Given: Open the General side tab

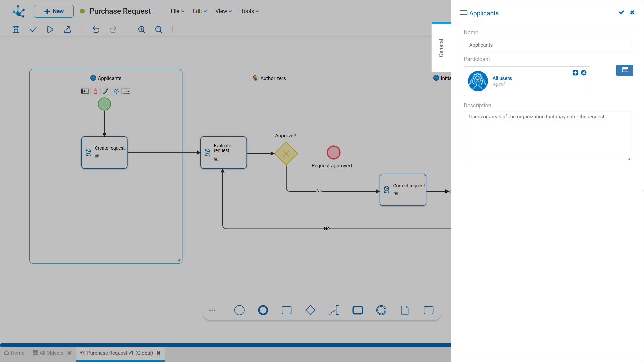Looking at the screenshot, I should tap(441, 48).
